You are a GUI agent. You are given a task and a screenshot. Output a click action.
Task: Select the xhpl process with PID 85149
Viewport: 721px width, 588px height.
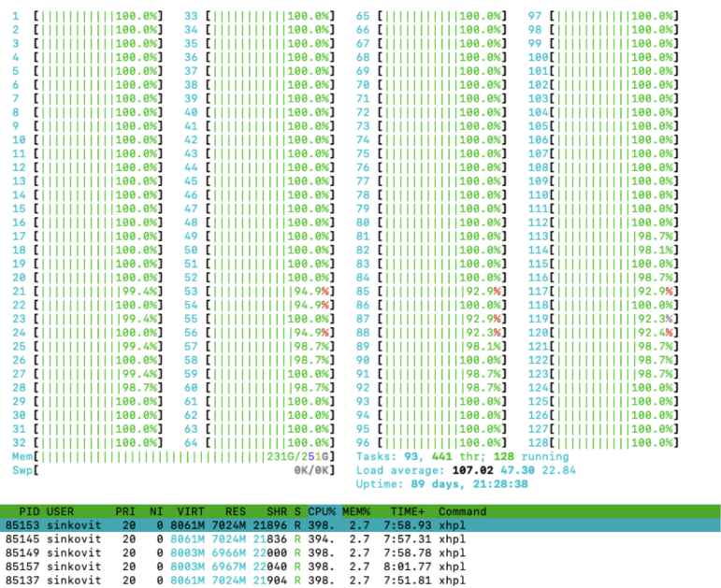pos(234,552)
